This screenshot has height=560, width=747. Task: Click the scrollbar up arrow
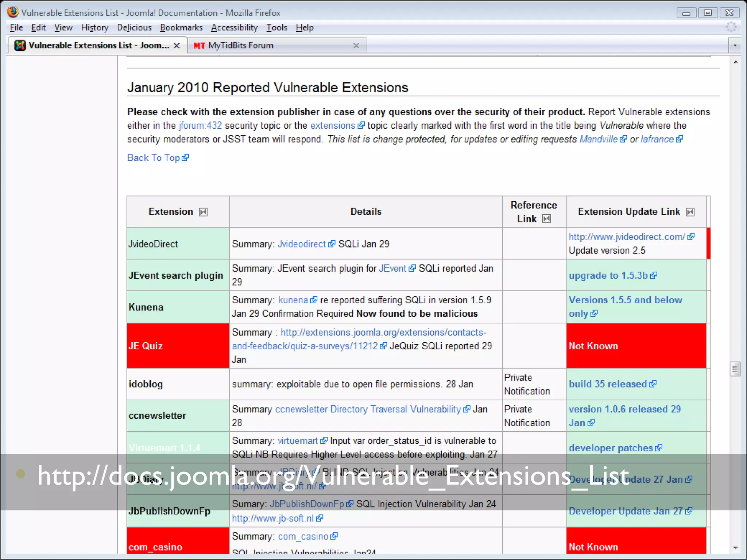point(736,62)
